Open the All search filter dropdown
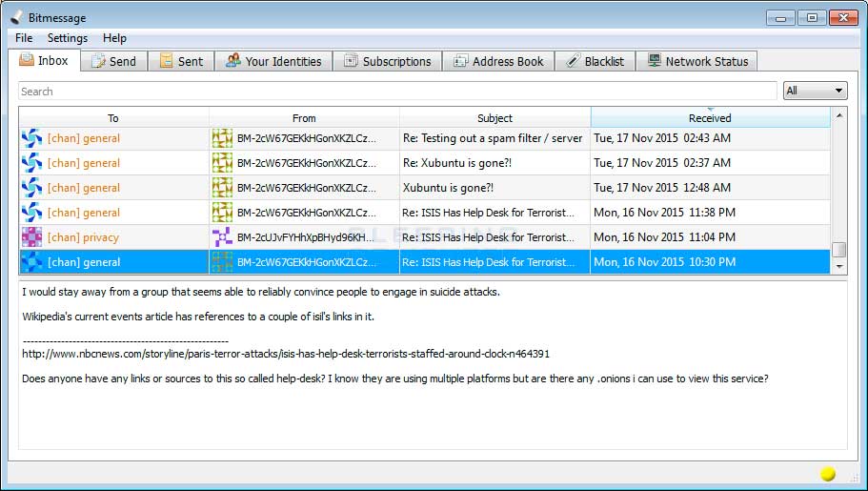This screenshot has width=868, height=491. [815, 91]
